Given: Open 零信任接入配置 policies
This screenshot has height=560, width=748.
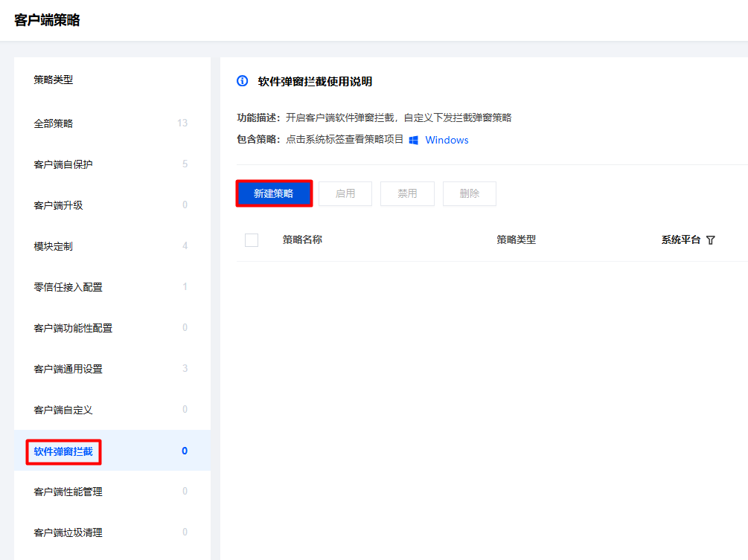Looking at the screenshot, I should tap(112, 287).
